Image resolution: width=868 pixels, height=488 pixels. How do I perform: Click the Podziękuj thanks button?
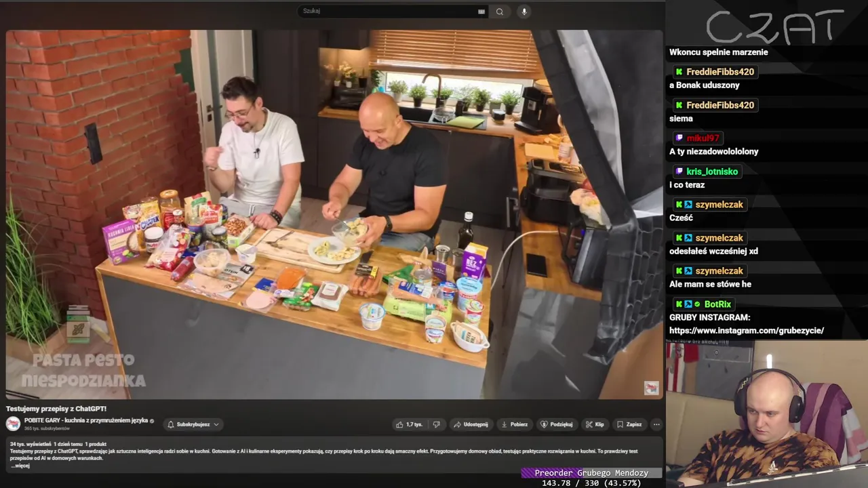pos(557,424)
